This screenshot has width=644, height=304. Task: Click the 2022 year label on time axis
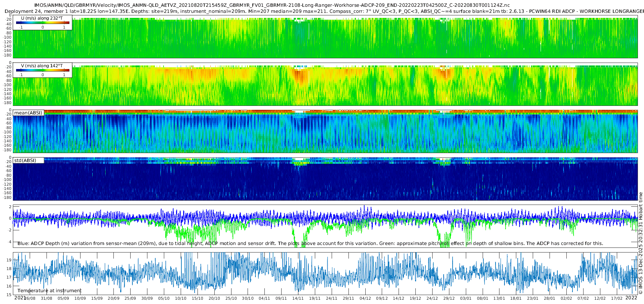(631, 298)
